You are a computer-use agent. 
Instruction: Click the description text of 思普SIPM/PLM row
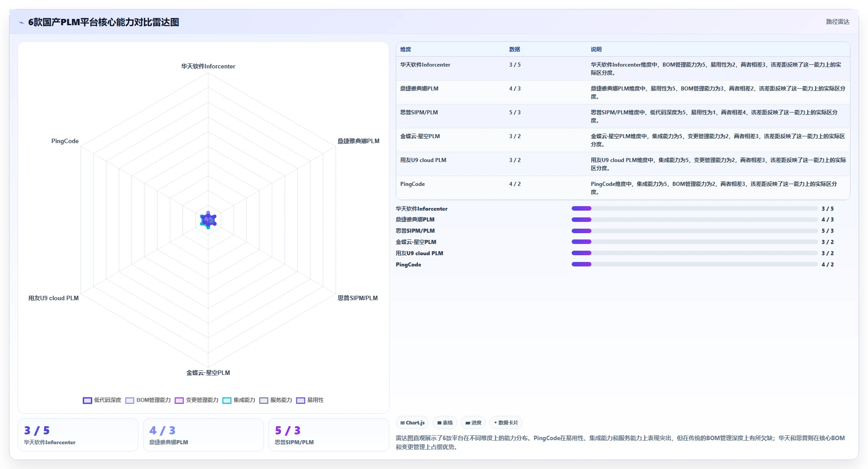[714, 117]
